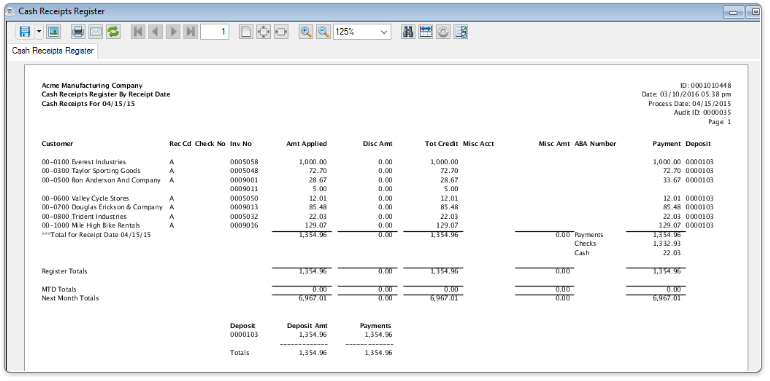The width and height of the screenshot is (770, 381).
Task: Click the Save report floppy disk icon
Action: pos(24,32)
